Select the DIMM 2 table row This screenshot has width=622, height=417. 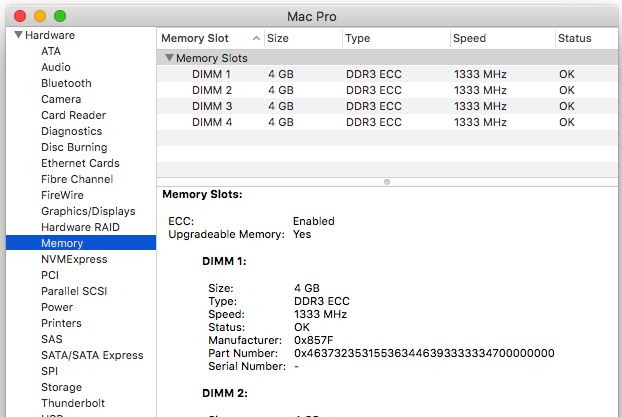coord(387,90)
